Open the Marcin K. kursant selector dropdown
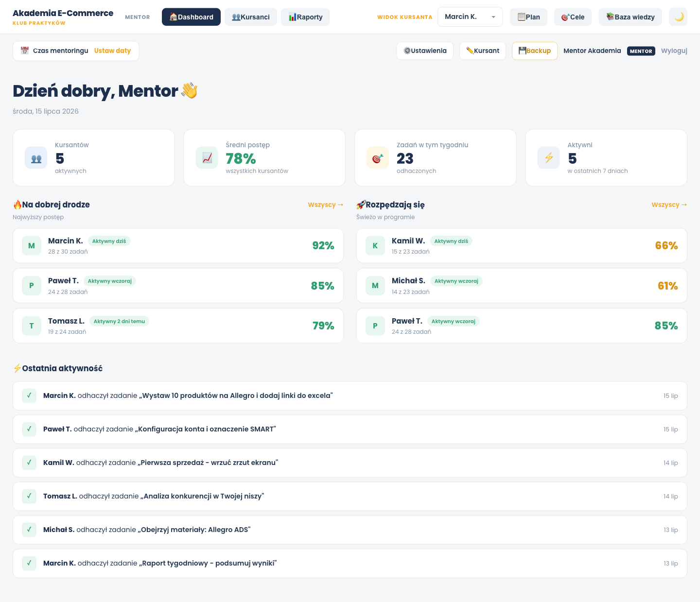The width and height of the screenshot is (700, 602). click(470, 17)
